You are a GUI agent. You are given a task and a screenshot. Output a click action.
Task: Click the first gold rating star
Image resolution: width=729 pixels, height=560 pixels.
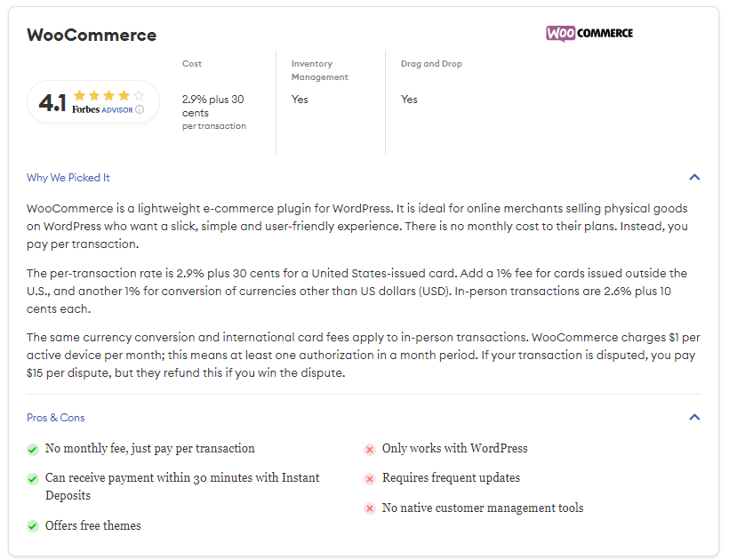(79, 95)
